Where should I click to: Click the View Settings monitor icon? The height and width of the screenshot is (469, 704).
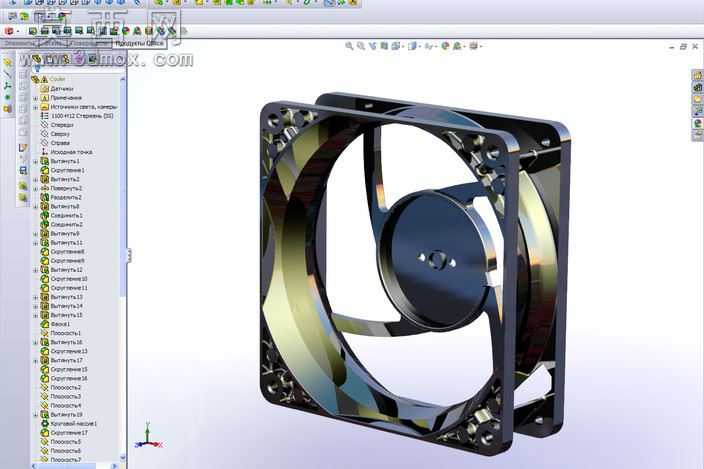(x=473, y=46)
